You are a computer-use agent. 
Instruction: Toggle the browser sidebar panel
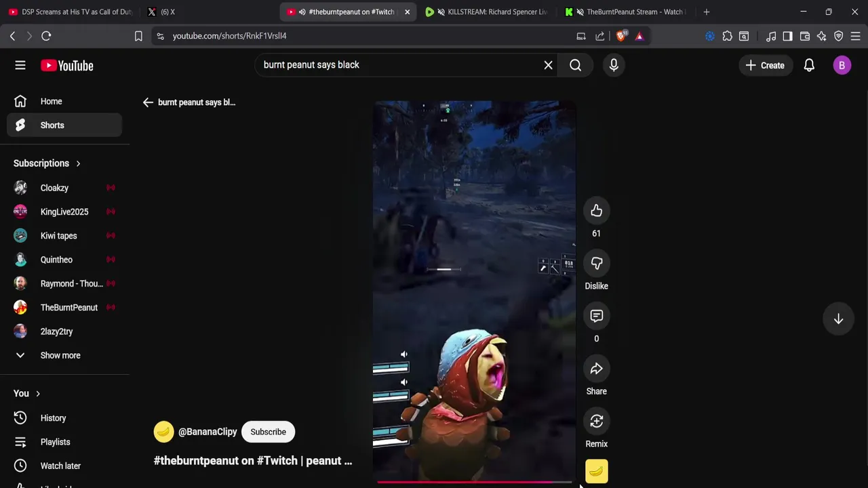point(787,36)
